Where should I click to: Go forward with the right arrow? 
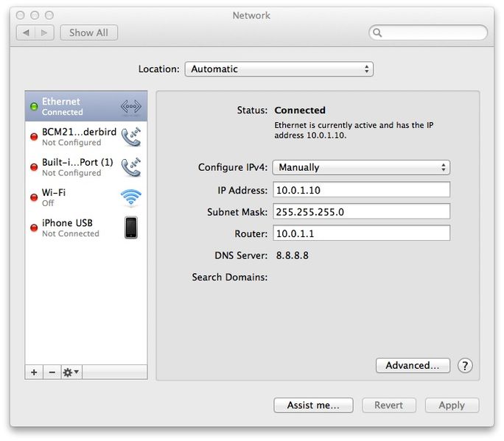[x=44, y=32]
